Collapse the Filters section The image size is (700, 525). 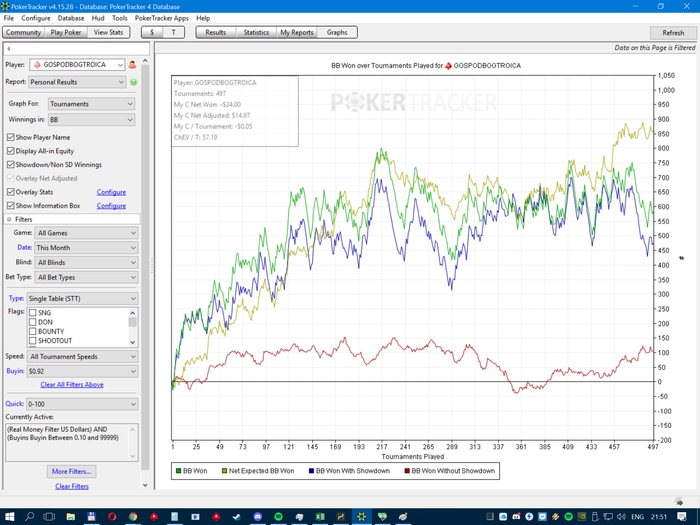click(x=9, y=219)
